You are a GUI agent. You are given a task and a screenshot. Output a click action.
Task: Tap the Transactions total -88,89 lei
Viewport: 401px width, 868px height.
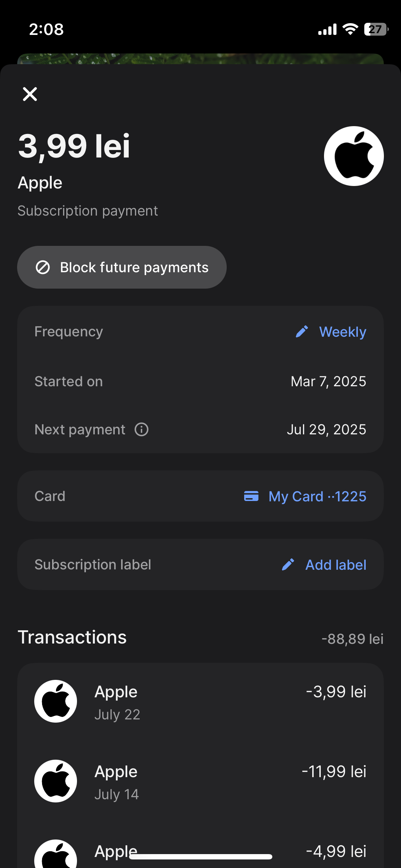point(352,639)
